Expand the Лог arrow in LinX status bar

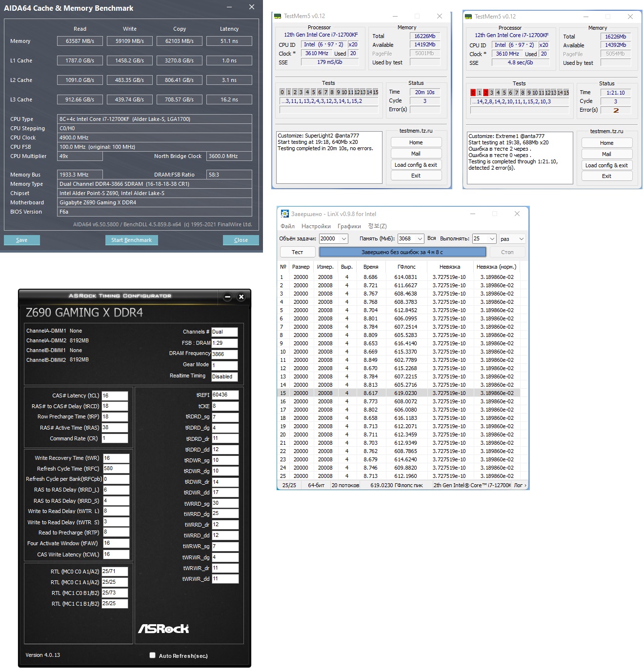[525, 485]
